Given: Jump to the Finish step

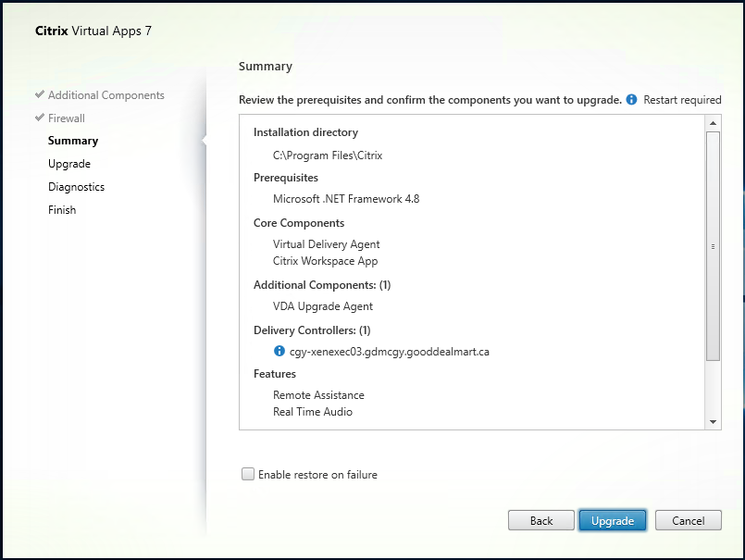Looking at the screenshot, I should coord(62,210).
